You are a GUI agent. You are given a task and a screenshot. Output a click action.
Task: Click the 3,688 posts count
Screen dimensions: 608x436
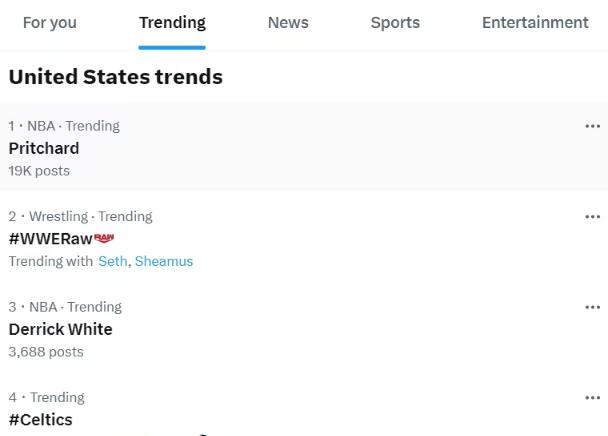(46, 352)
